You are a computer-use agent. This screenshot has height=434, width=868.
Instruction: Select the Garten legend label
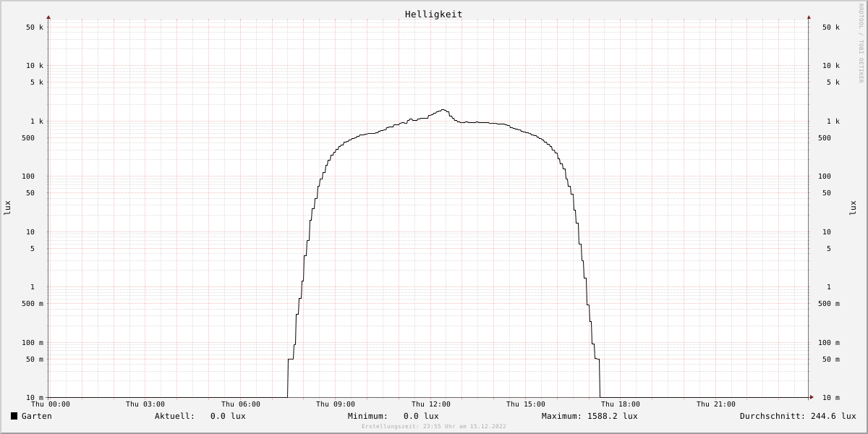37,416
